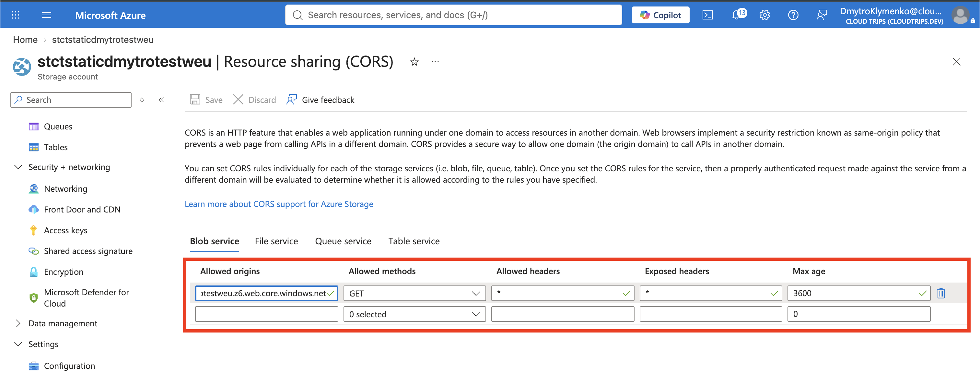Open Microsoft Defender for Cloud
Screen dimensions: 980x375
(86, 298)
